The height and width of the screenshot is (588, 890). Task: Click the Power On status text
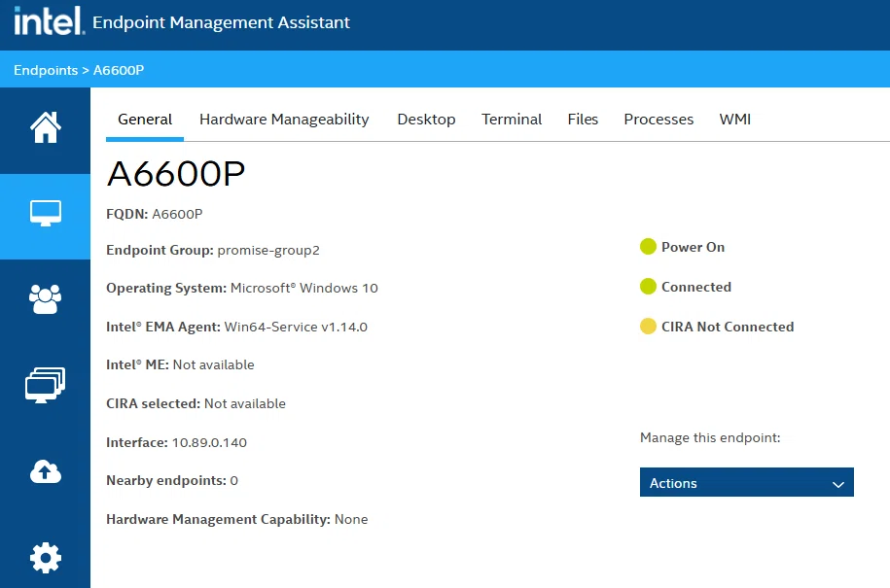pyautogui.click(x=694, y=247)
